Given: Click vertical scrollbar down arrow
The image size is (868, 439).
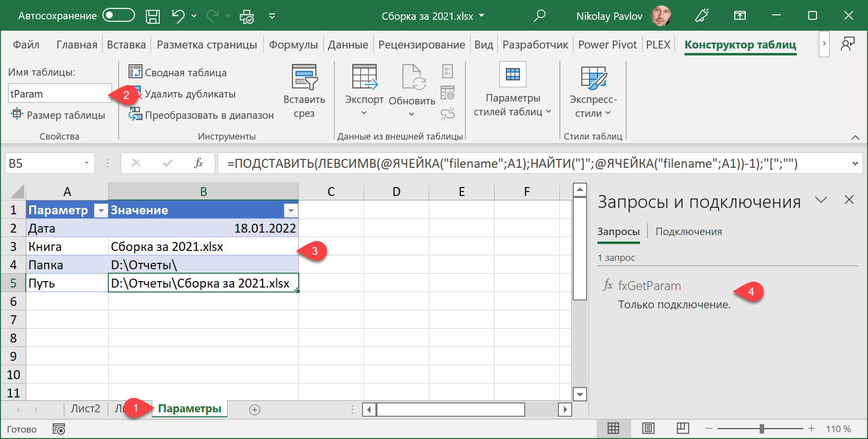Looking at the screenshot, I should click(x=580, y=394).
